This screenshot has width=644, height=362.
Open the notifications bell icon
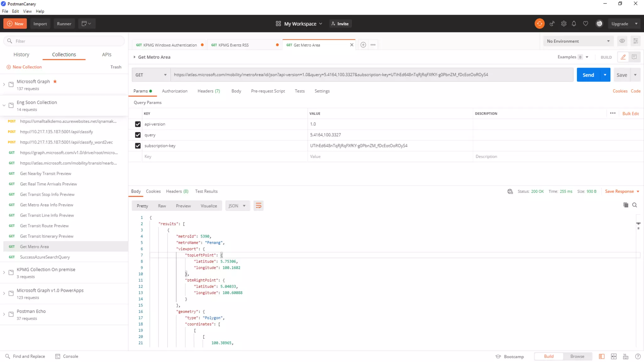pos(574,24)
